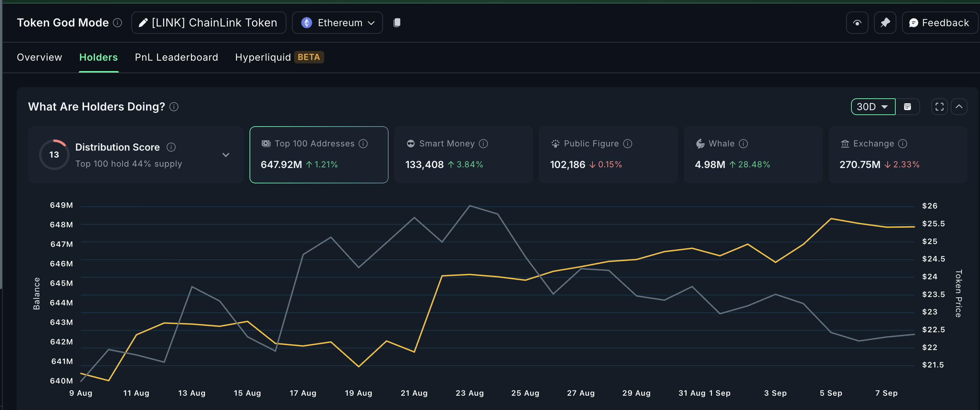Toggle the Whale metric on the chart
Screen dimensions: 980x410
point(752,154)
